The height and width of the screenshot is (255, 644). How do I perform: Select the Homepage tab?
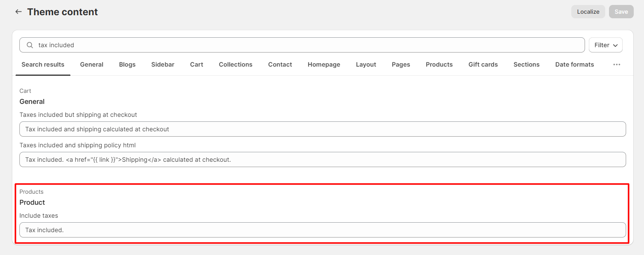point(324,65)
